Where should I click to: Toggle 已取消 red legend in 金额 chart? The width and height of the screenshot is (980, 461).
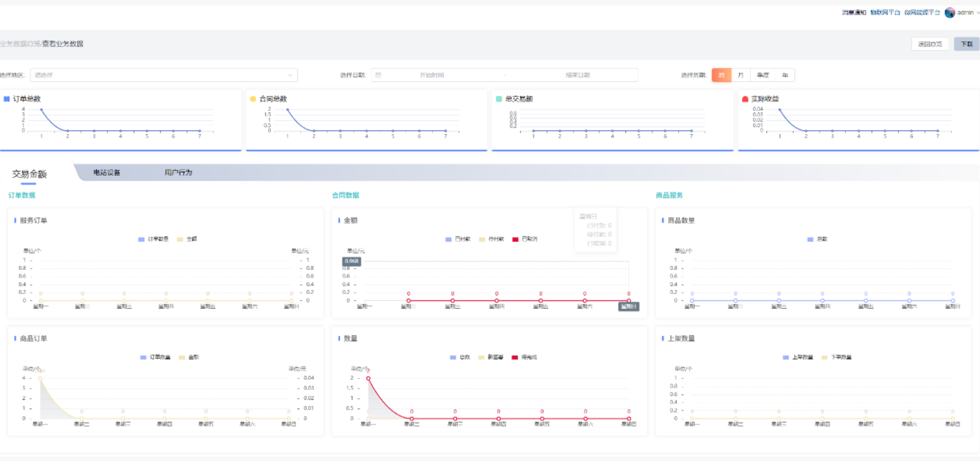[x=525, y=239]
